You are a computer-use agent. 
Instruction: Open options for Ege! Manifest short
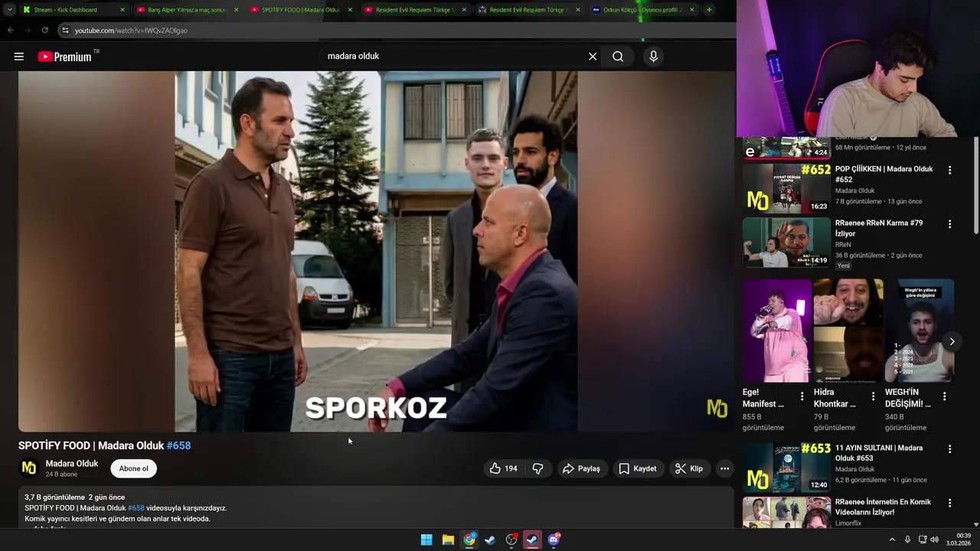point(802,396)
